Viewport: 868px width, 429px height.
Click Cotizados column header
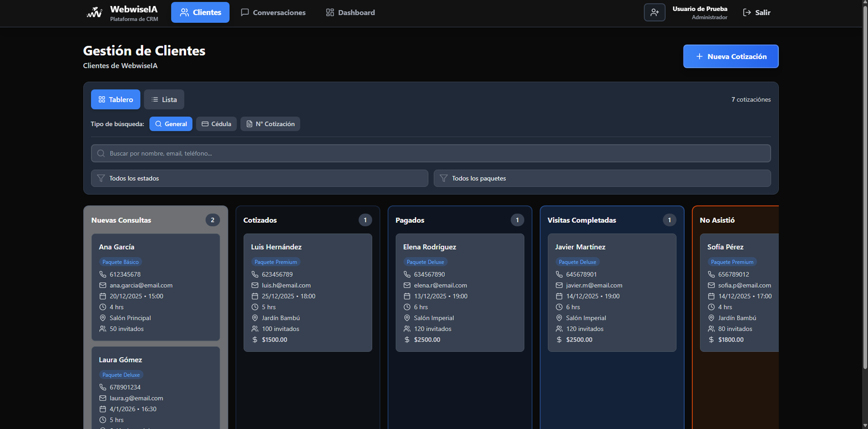click(x=260, y=220)
